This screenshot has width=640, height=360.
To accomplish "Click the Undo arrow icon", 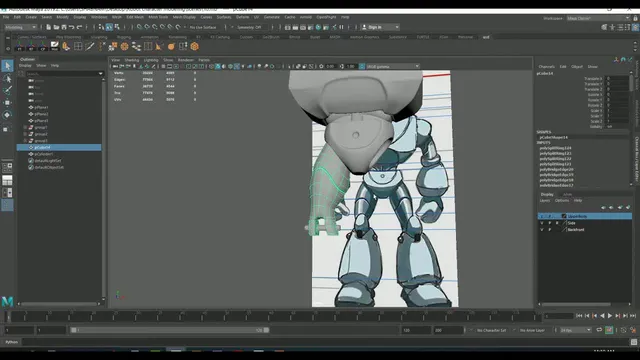I will click(x=71, y=27).
